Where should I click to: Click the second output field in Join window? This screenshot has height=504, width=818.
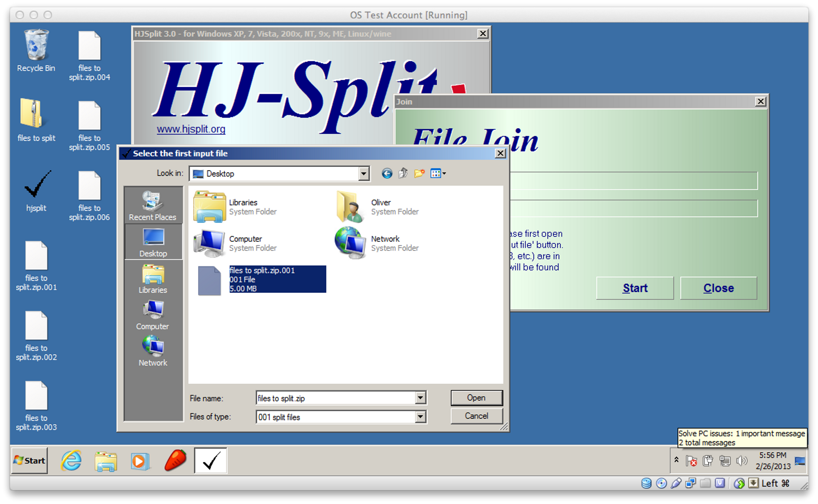click(x=634, y=208)
